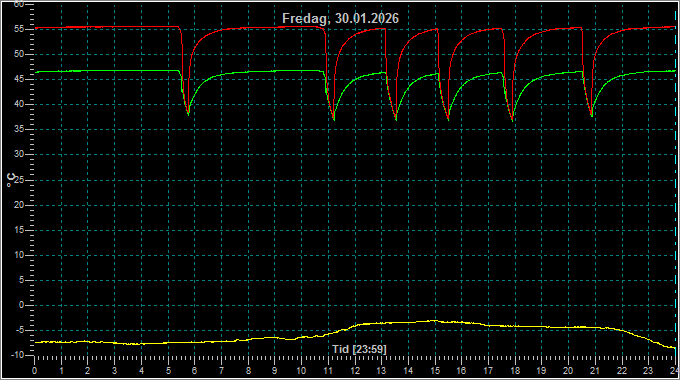Click the Tid [23:59] time label
680x380 pixels.
[359, 349]
